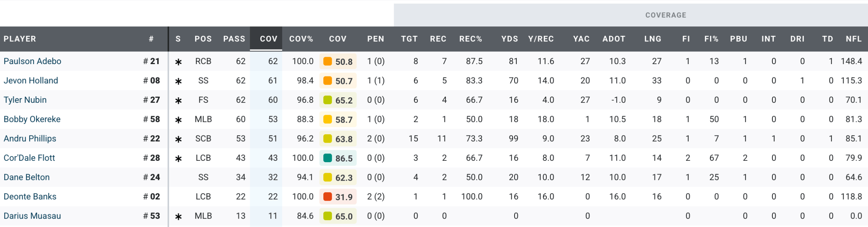Sort the table by TGT column
Viewport: 868px width, 227px height.
[x=409, y=39]
